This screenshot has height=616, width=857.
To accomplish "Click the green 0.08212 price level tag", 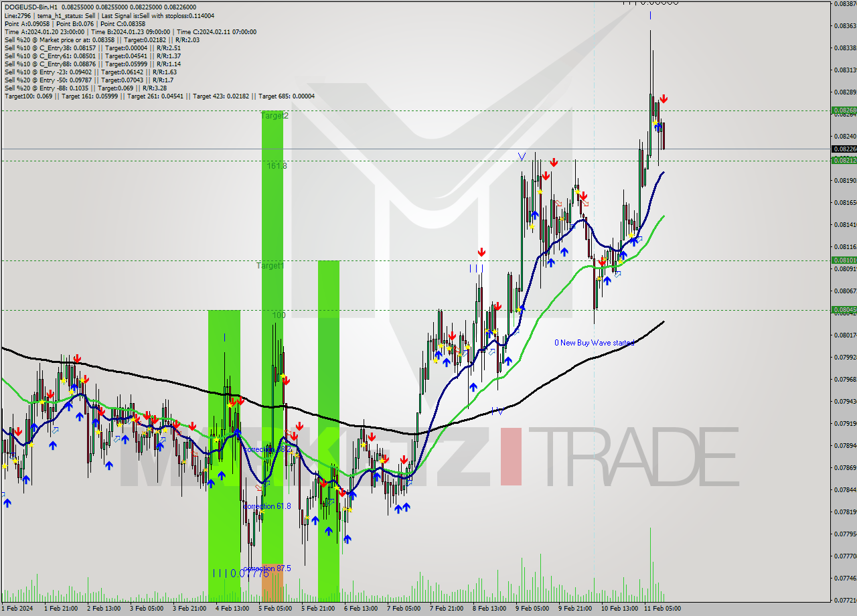I will point(844,160).
